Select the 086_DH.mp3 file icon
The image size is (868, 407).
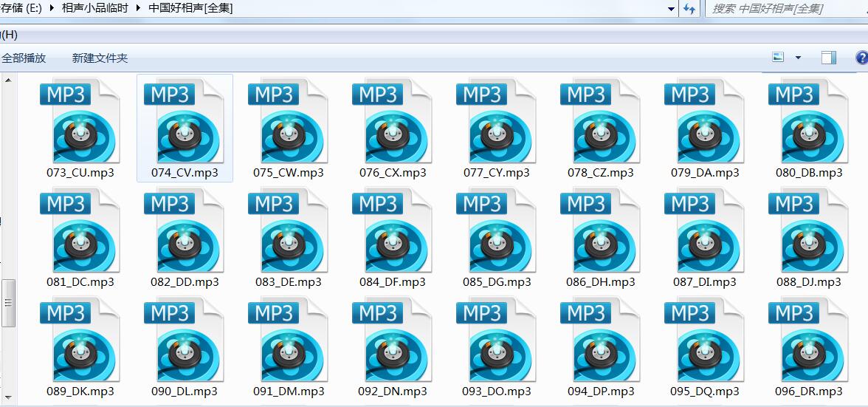600,230
